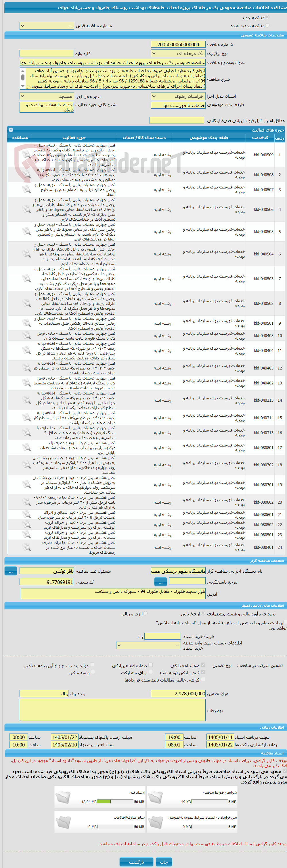The width and height of the screenshot is (287, 868).
Task: Open view icon for row bld-040313
Action: [x=26, y=433]
